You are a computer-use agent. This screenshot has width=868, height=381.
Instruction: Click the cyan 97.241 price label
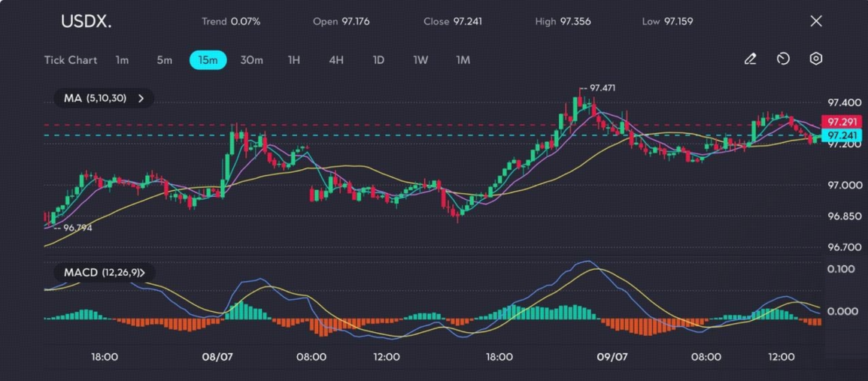[839, 135]
